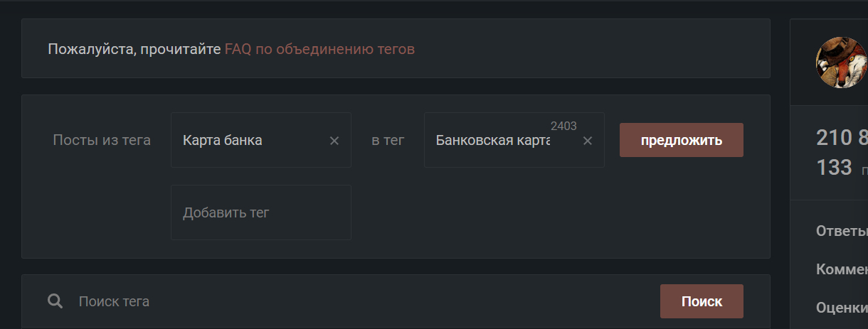
Task: Click the 133 subscribers count in profile
Action: point(834,168)
